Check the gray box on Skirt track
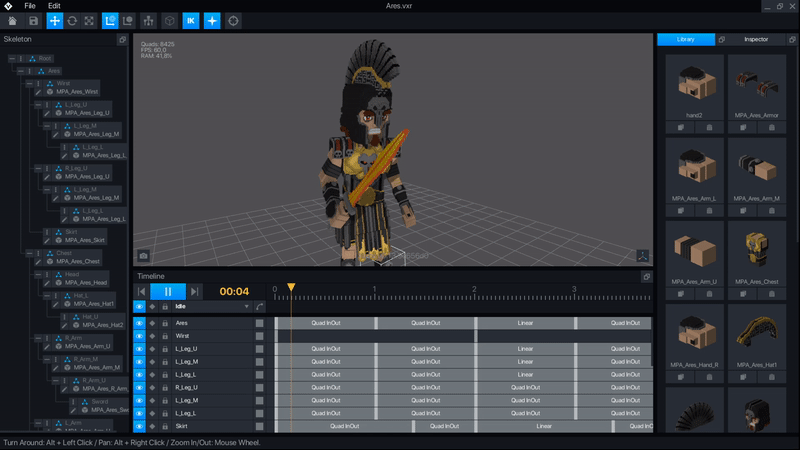Viewport: 800px width, 450px height. [259, 426]
